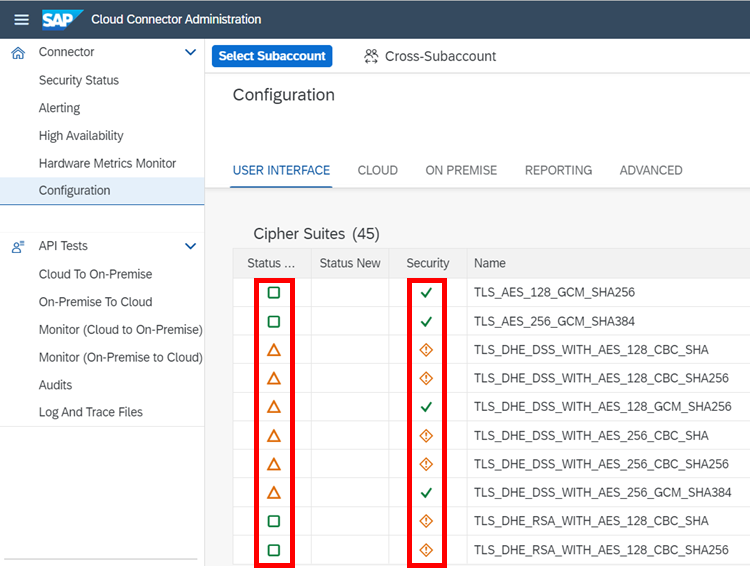750x568 pixels.
Task: Click status triangle for TLS_DHE_DSS_WITH_AES_256_CBC_SHA
Action: (274, 435)
